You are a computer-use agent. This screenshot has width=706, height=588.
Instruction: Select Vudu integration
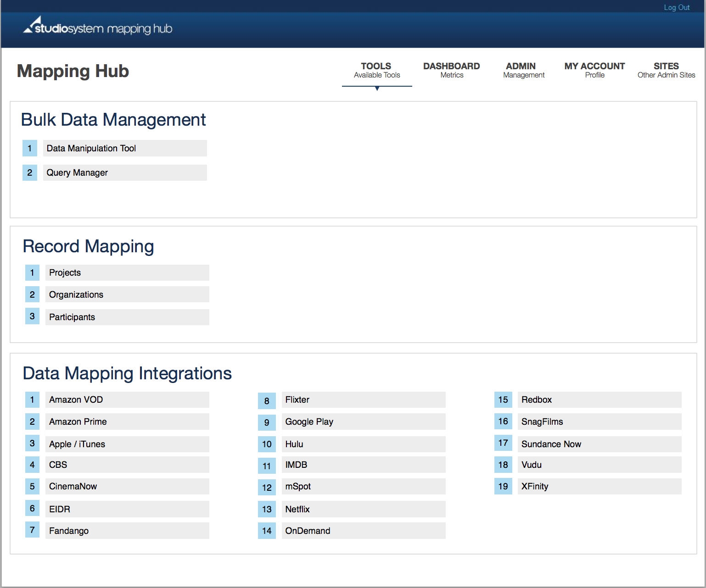tap(600, 465)
